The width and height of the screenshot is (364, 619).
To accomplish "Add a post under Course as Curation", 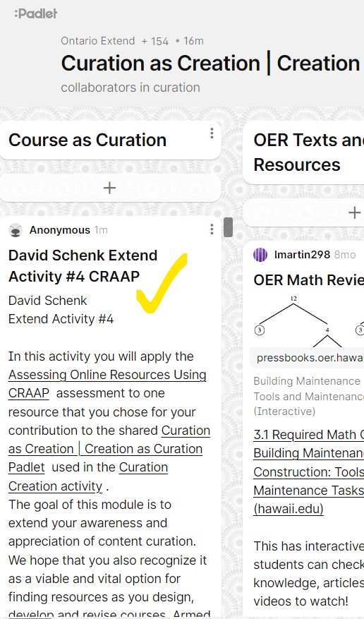I will point(109,188).
